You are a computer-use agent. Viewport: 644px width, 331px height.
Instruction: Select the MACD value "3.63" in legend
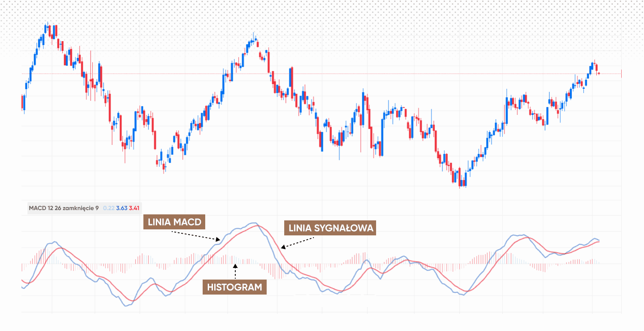tap(122, 208)
